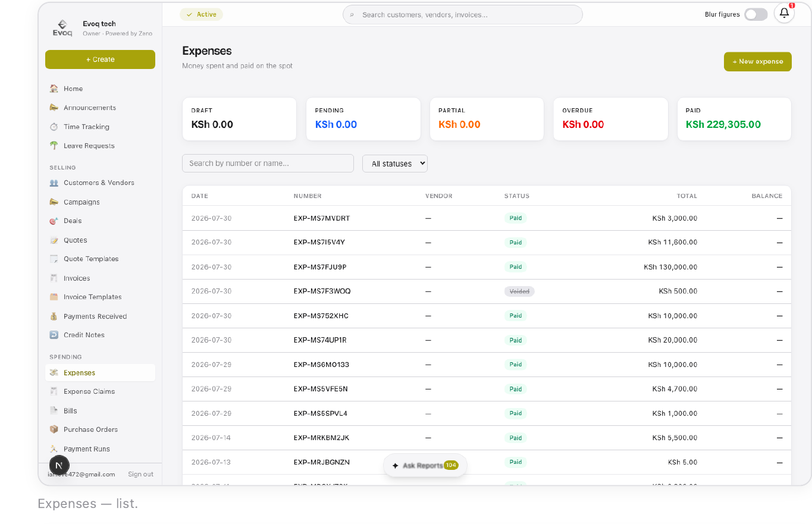
Task: Click the + New expense button
Action: point(758,62)
